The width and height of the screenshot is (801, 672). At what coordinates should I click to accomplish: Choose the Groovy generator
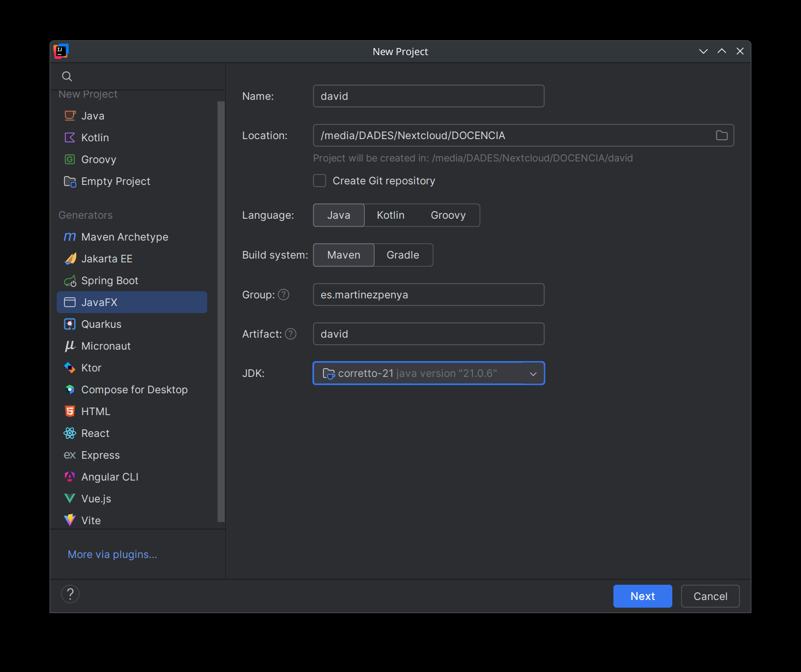(x=99, y=159)
